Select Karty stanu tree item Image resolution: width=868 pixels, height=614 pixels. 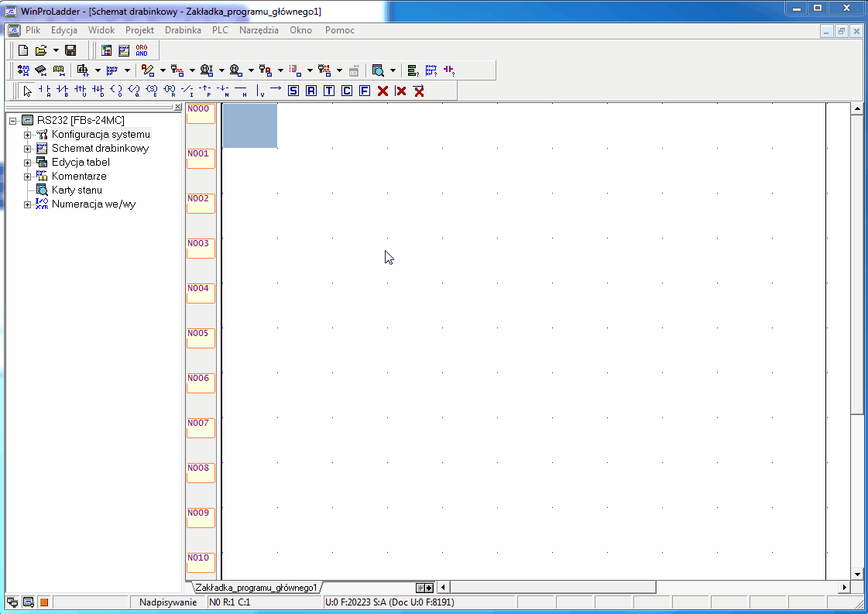pyautogui.click(x=77, y=190)
